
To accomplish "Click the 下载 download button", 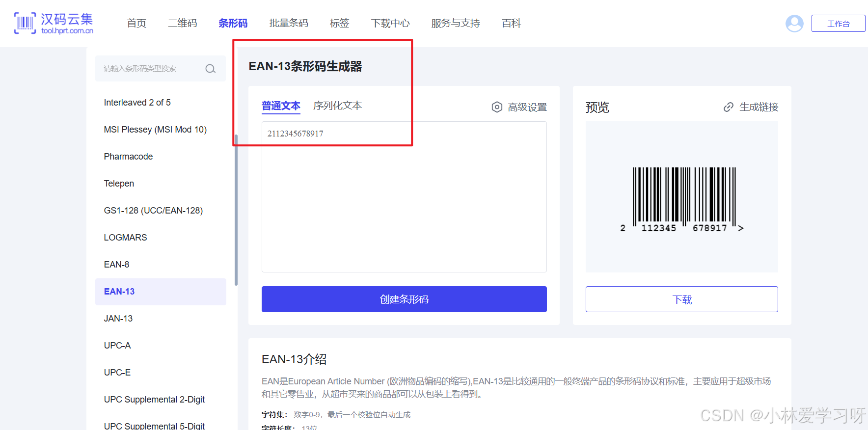I will pos(682,299).
